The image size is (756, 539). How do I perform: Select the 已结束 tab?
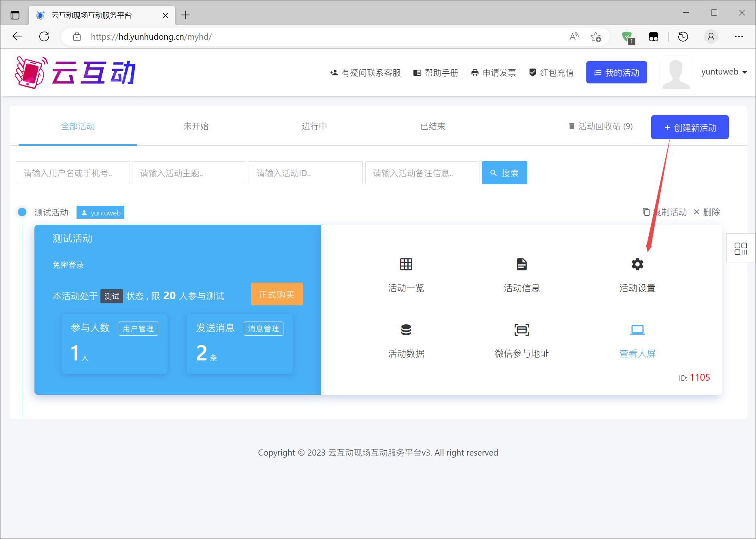pyautogui.click(x=432, y=126)
